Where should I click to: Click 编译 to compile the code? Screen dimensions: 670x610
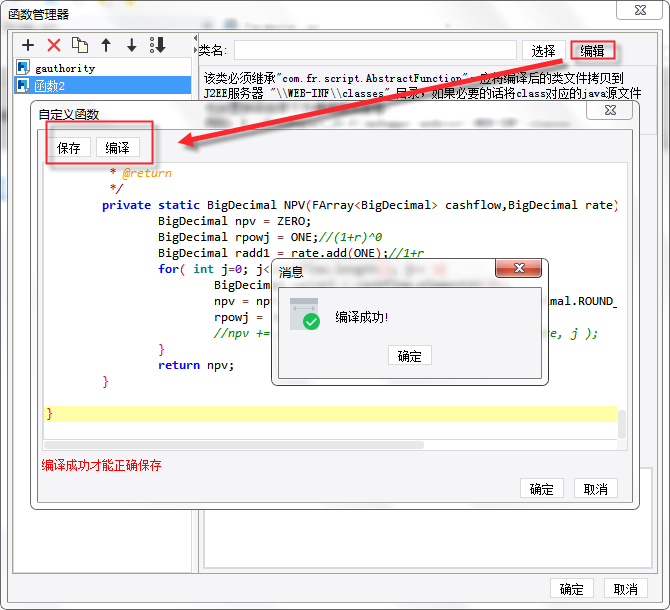[x=118, y=148]
